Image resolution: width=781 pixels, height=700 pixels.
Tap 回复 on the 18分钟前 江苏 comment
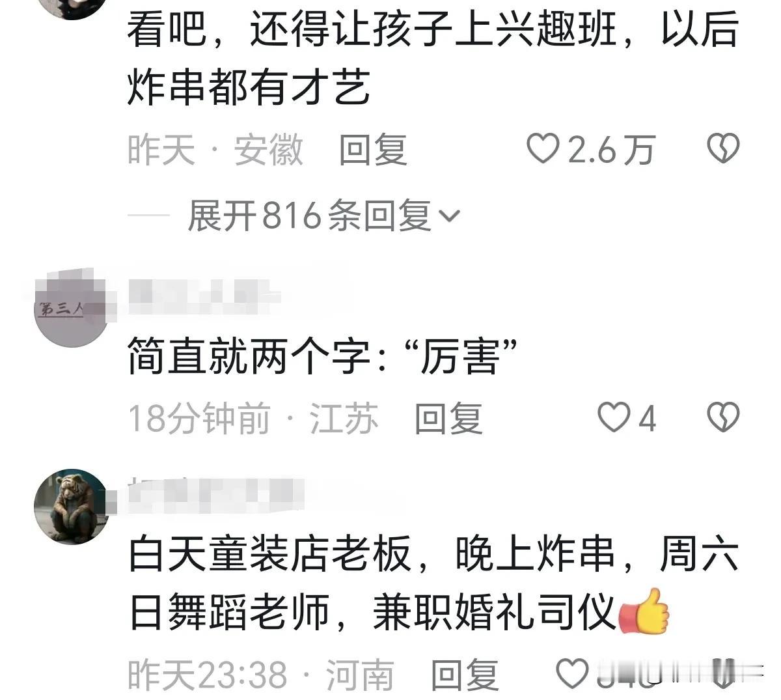tap(448, 418)
